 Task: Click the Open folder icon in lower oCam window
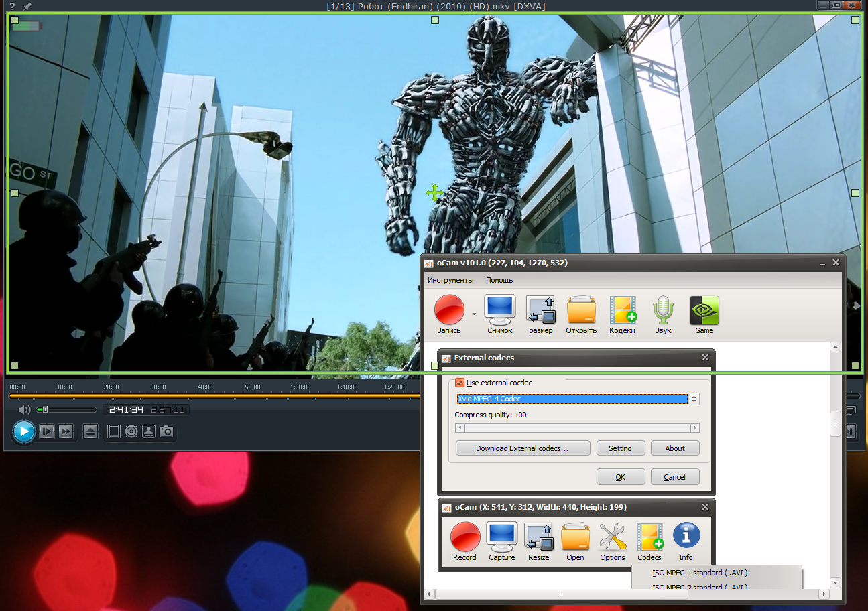pyautogui.click(x=575, y=542)
